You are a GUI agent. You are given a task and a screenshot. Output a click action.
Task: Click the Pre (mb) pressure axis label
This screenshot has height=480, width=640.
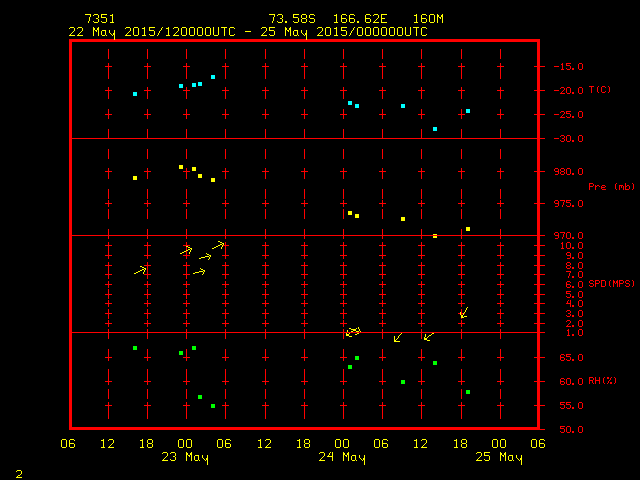[x=611, y=187]
